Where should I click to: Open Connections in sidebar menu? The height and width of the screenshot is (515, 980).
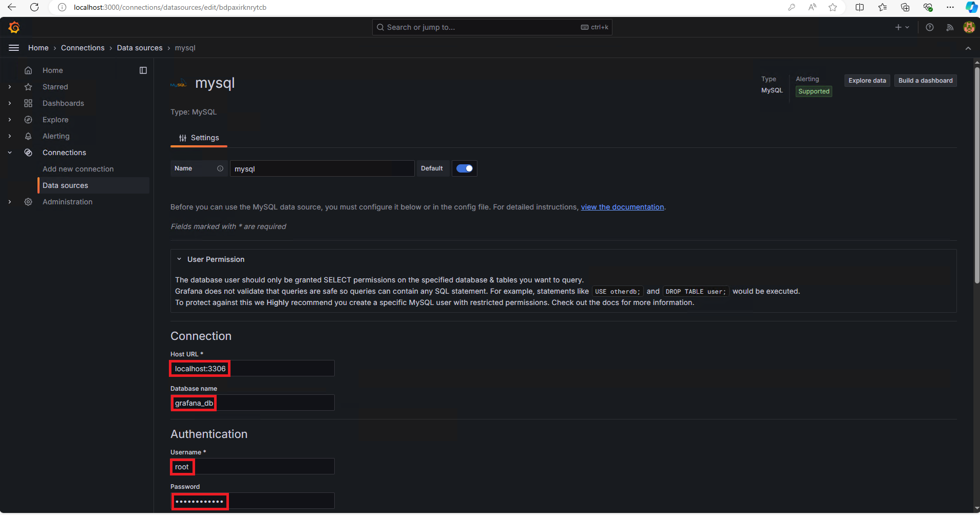(x=64, y=152)
